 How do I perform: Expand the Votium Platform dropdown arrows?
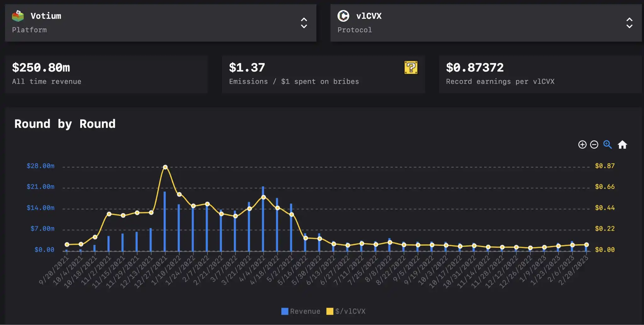tap(304, 23)
